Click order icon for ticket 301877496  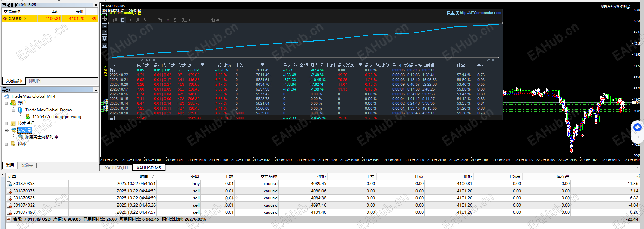[x=9, y=212]
